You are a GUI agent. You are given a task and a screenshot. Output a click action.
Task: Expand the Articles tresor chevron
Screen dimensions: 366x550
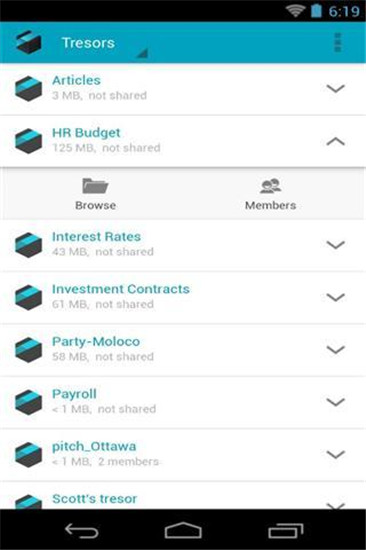point(335,88)
